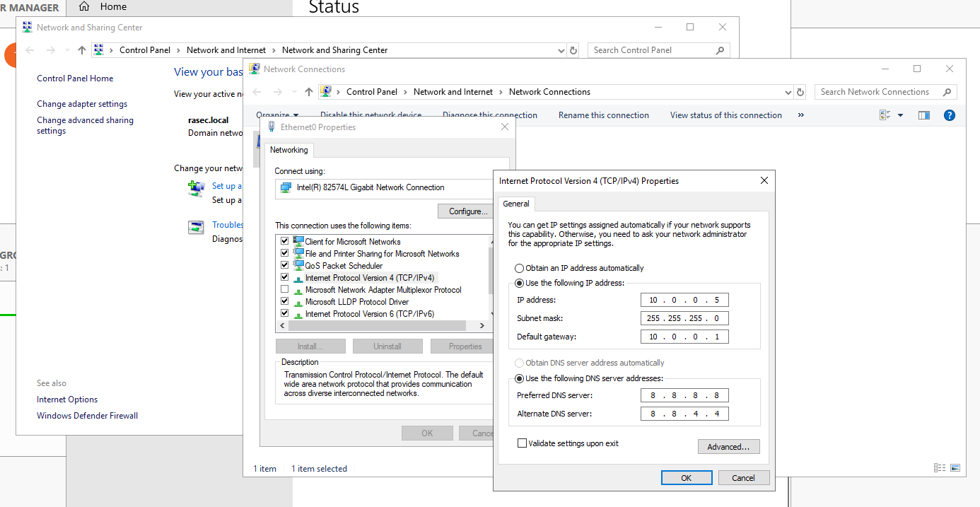Click the IP address field
This screenshot has height=507, width=980.
684,300
